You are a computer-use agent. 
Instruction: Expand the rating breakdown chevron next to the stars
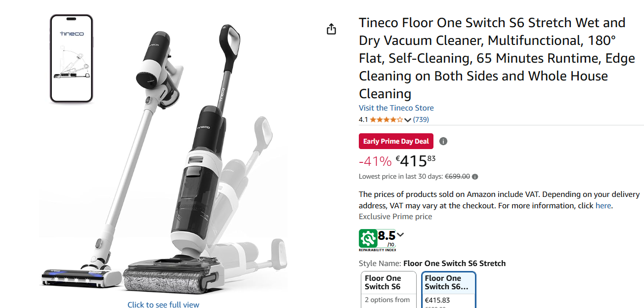[x=408, y=119]
